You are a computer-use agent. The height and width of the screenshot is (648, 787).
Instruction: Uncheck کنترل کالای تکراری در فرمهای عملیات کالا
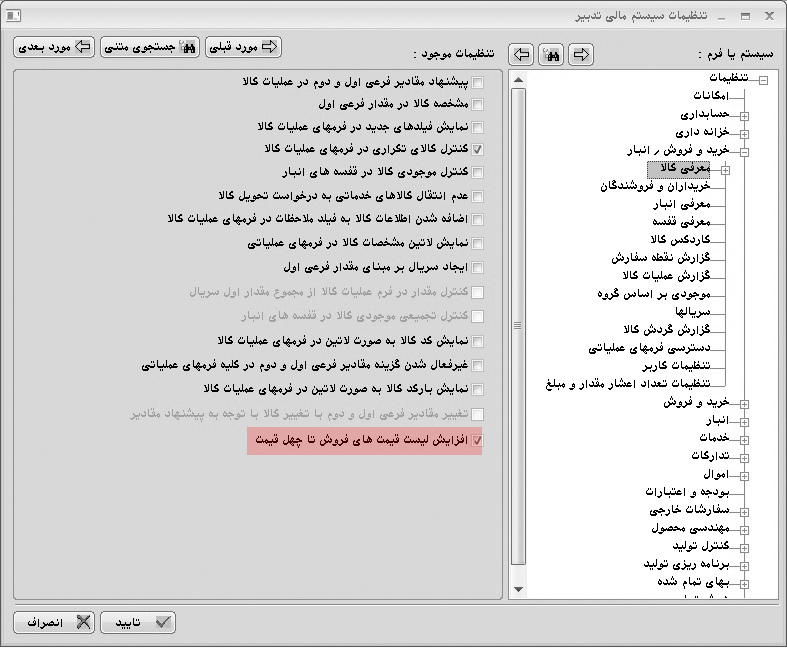click(478, 150)
